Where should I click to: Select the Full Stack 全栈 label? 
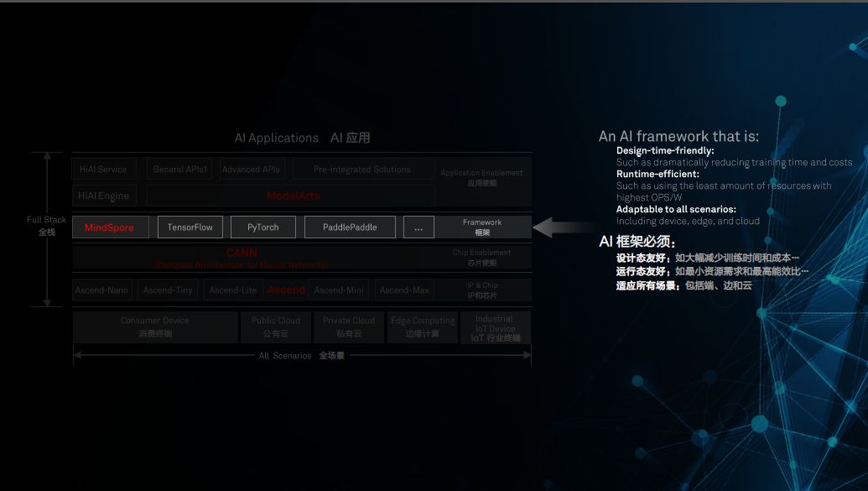pyautogui.click(x=46, y=226)
